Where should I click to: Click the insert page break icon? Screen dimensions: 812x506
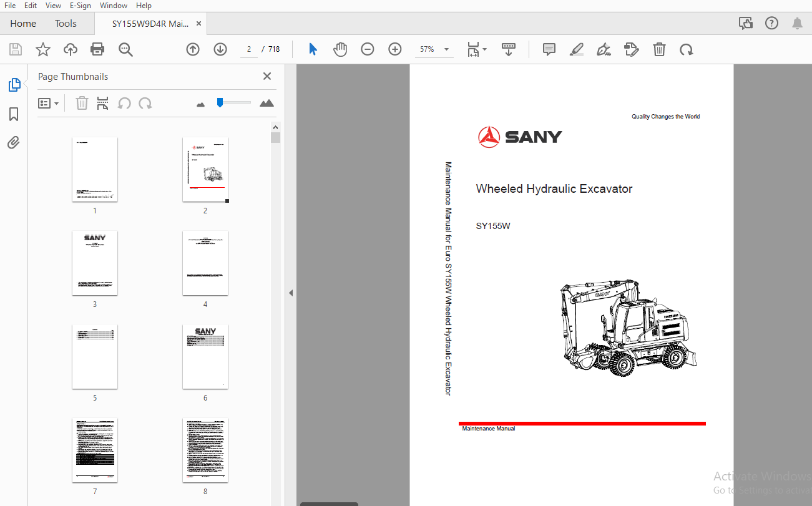pos(103,103)
